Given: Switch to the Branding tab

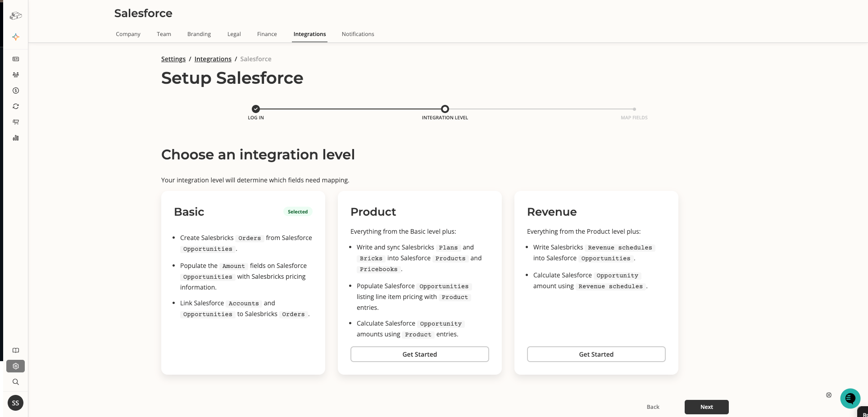Looking at the screenshot, I should point(199,34).
